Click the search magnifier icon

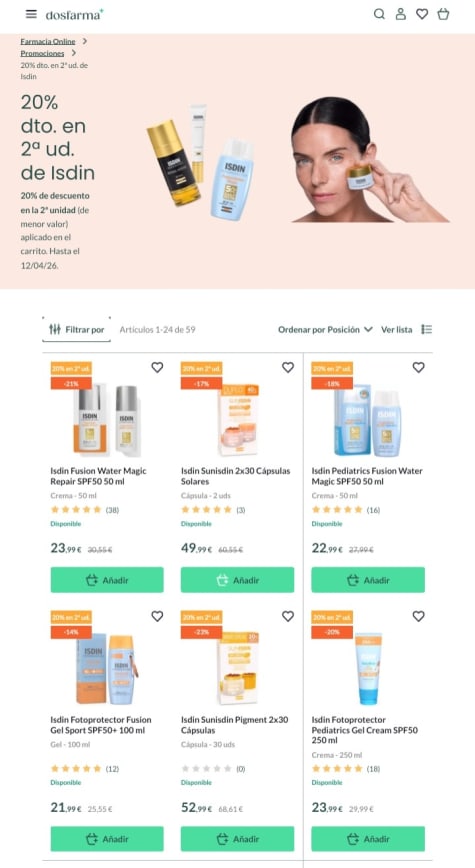(379, 14)
